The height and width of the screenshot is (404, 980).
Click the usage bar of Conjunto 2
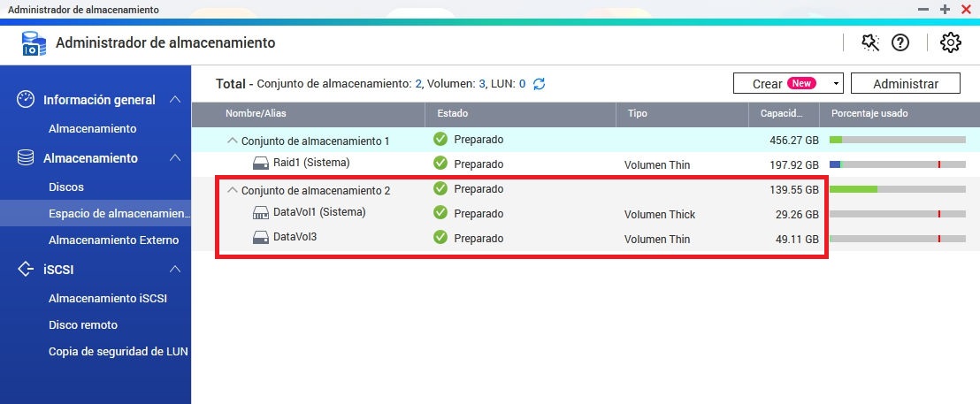click(x=897, y=189)
